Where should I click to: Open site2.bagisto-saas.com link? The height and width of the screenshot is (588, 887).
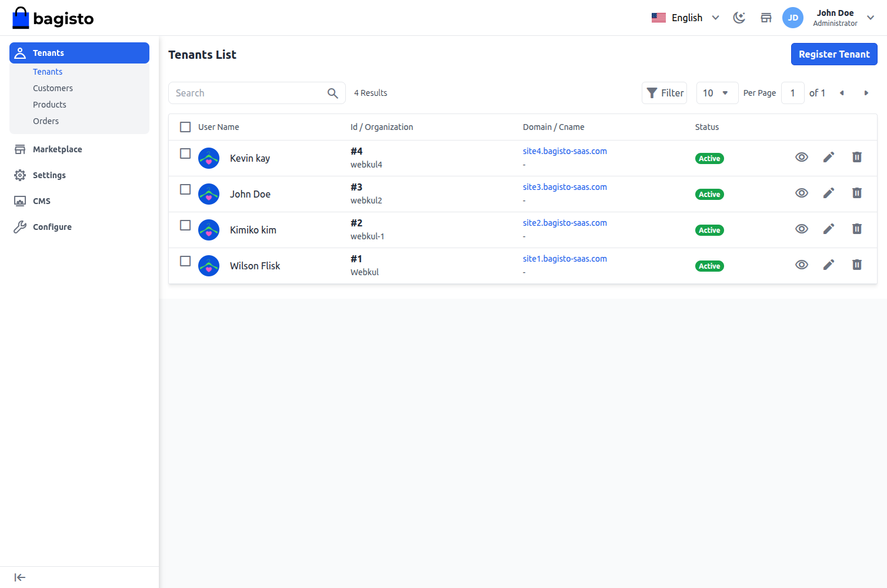point(565,223)
